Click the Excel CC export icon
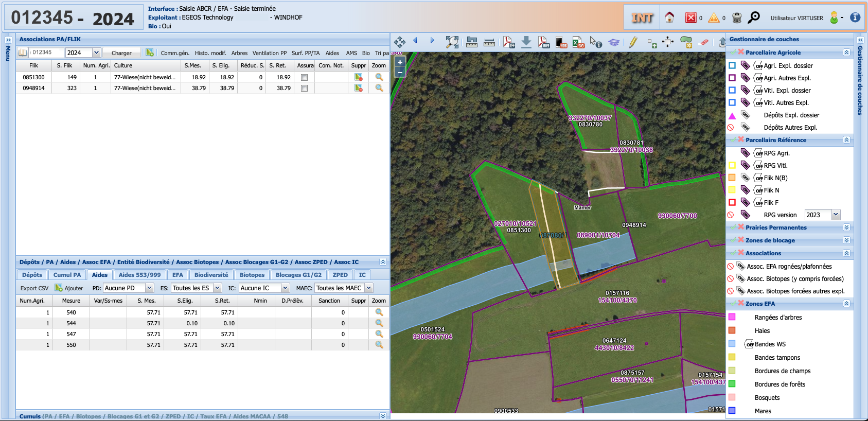 pyautogui.click(x=578, y=42)
